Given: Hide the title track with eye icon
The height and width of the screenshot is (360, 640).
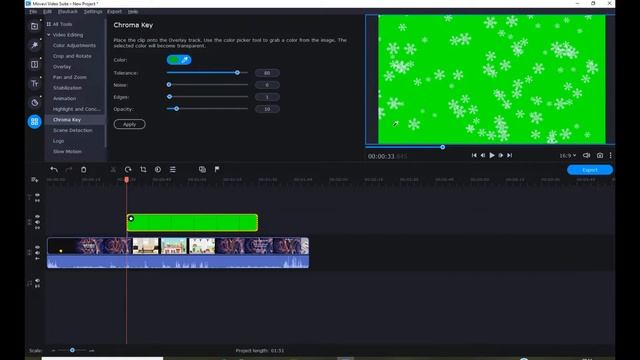Looking at the screenshot, I should tap(38, 195).
